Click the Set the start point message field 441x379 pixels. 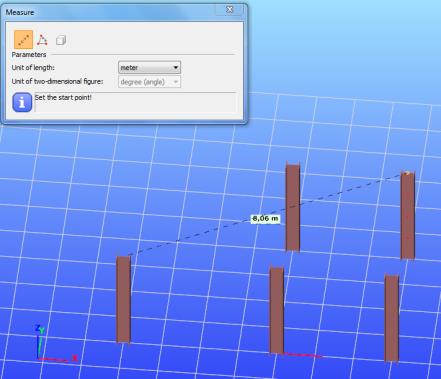click(135, 102)
